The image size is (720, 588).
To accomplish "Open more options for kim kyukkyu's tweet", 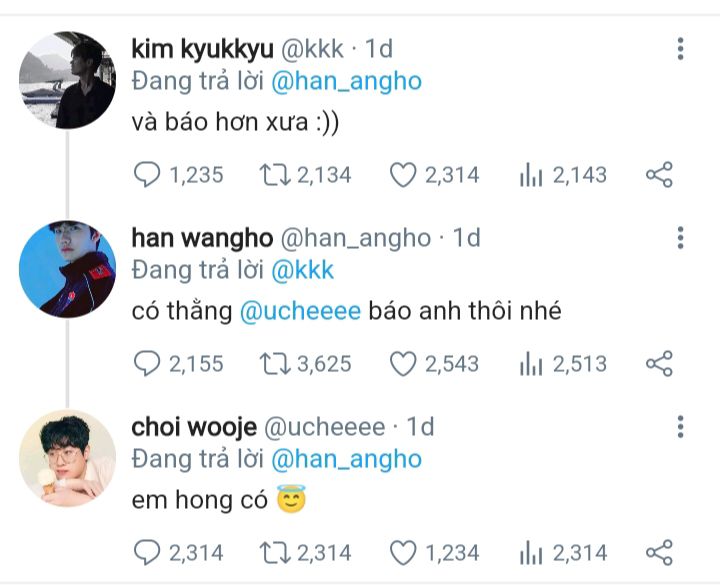I will click(681, 49).
